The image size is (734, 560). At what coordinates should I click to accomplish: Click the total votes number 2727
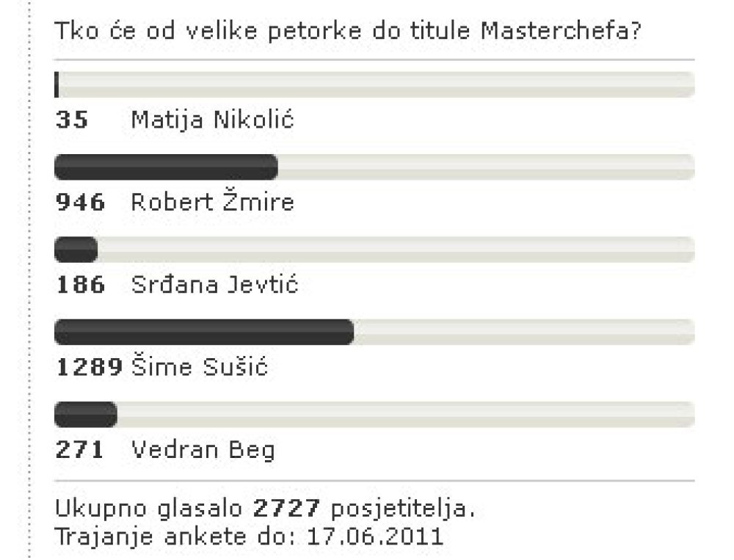pos(287,509)
